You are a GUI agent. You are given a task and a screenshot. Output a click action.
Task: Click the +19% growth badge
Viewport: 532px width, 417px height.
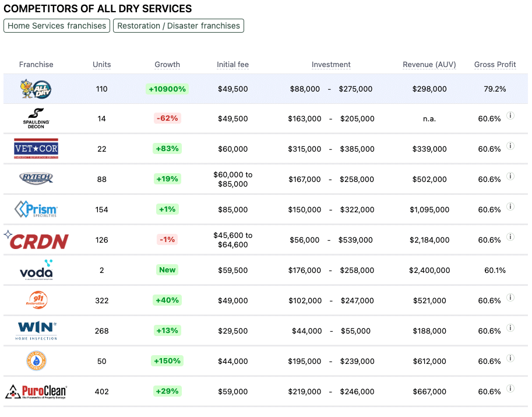(x=167, y=178)
